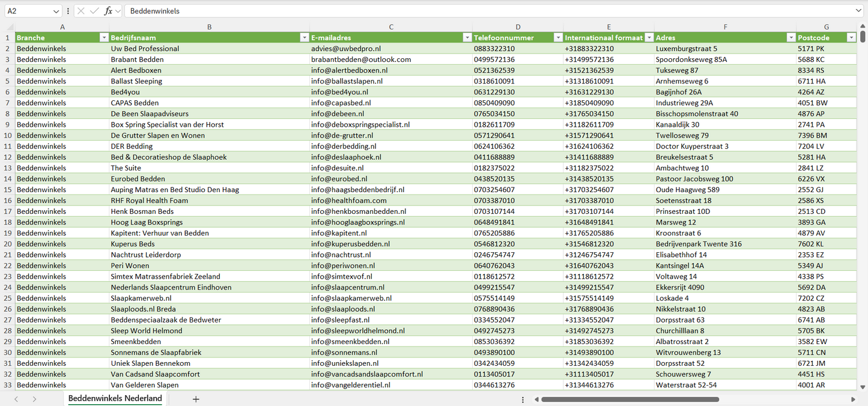Select column C by its header letter

(391, 27)
